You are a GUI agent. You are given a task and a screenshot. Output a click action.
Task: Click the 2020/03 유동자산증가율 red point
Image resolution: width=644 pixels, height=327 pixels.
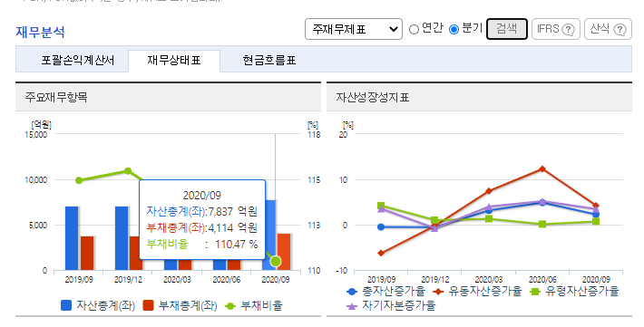click(x=489, y=191)
